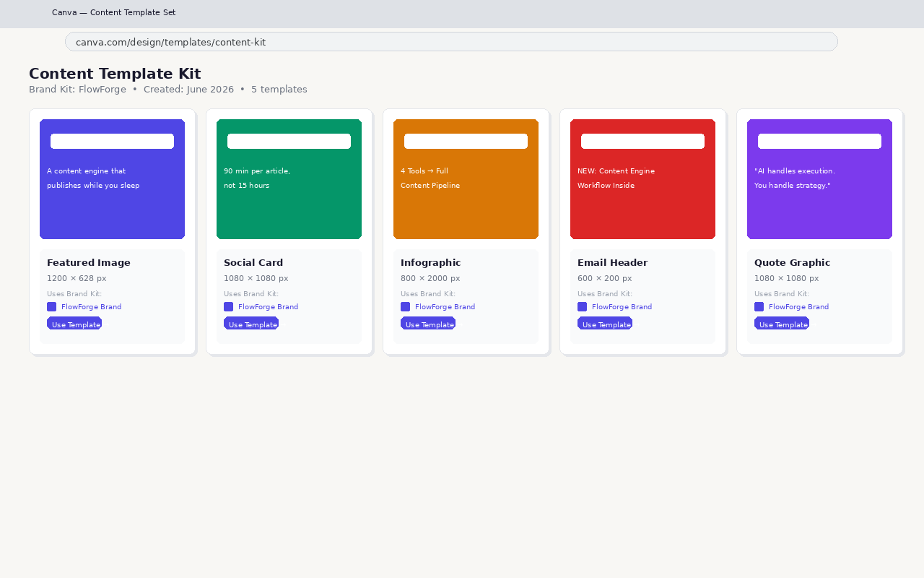The height and width of the screenshot is (578, 924).
Task: Click 'NEW: Content Engine Workflow Inside' text
Action: [x=616, y=178]
